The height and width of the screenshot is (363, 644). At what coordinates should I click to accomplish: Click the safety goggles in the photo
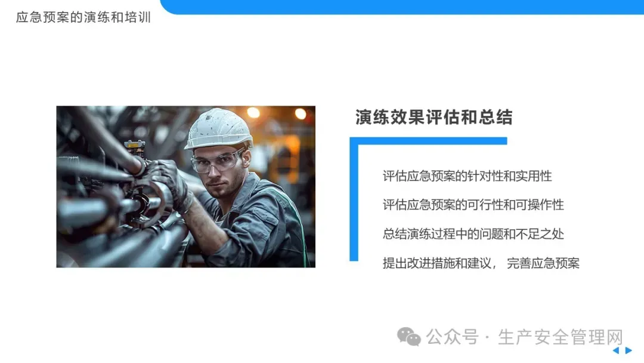(x=217, y=162)
